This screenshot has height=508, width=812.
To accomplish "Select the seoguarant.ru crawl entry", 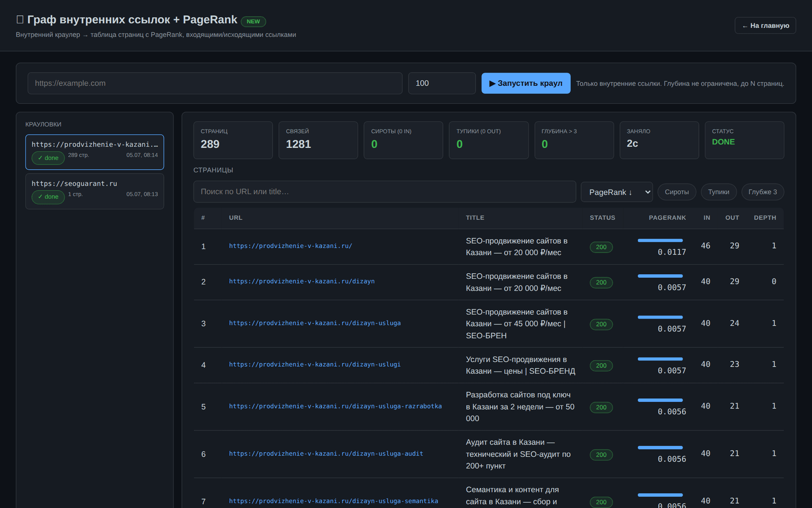I will tap(95, 191).
